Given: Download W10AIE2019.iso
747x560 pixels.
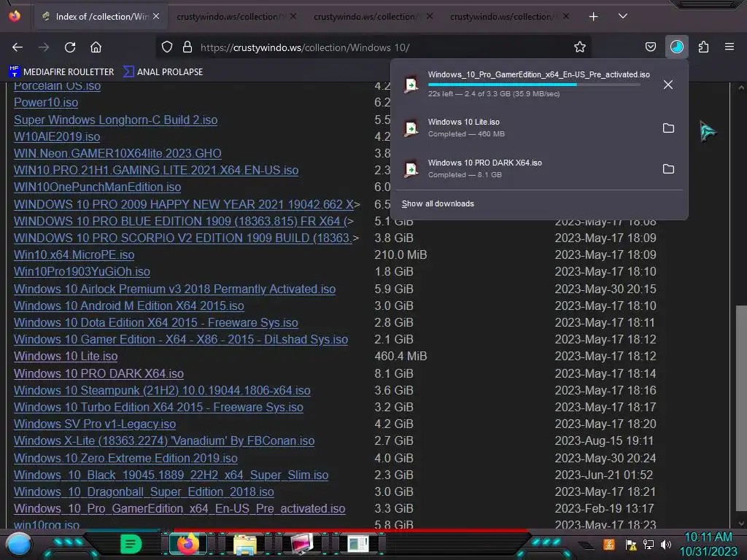Looking at the screenshot, I should tap(57, 136).
